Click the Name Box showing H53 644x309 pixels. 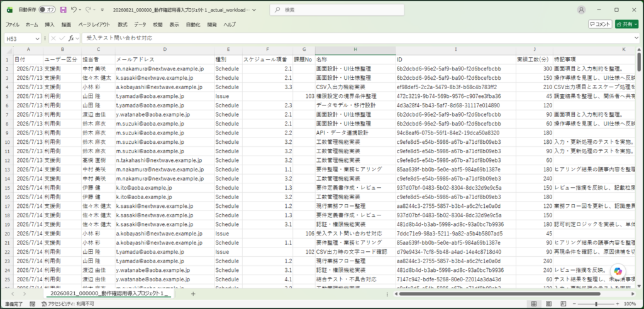[19, 38]
